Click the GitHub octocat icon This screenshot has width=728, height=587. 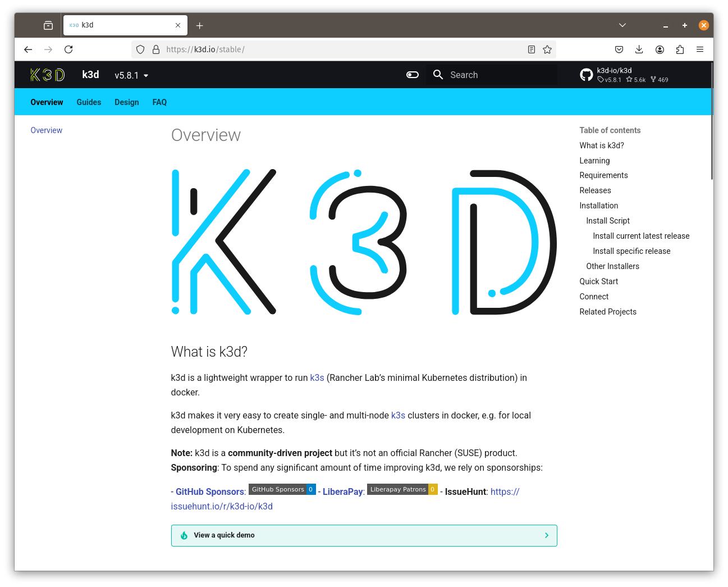pos(587,75)
